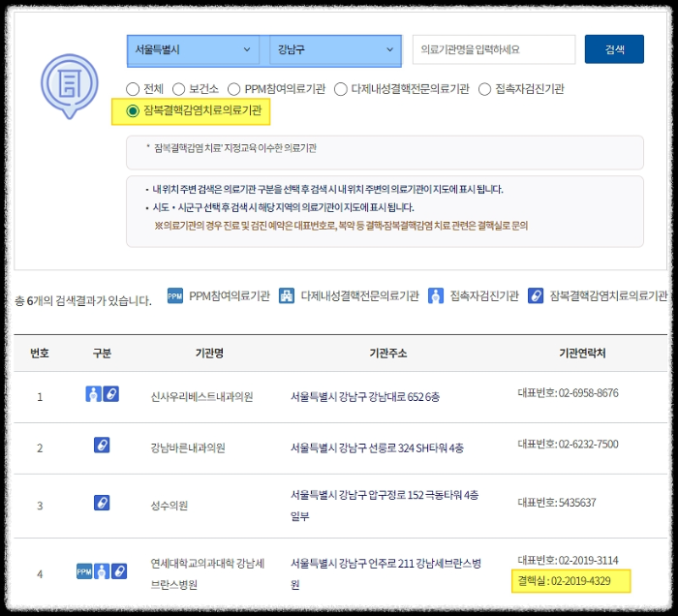The height and width of the screenshot is (616, 678).
Task: Open 신사우리베스트내과의원 institution name
Action: click(x=201, y=397)
